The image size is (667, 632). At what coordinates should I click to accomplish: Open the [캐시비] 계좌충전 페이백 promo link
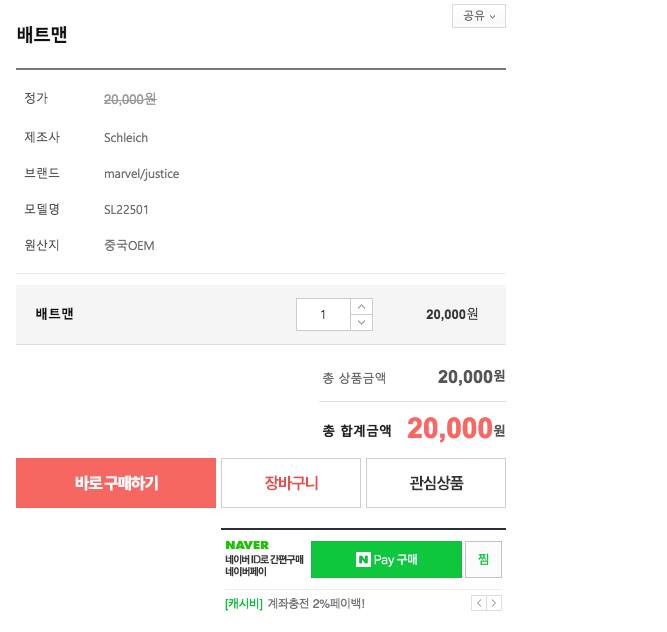point(295,603)
